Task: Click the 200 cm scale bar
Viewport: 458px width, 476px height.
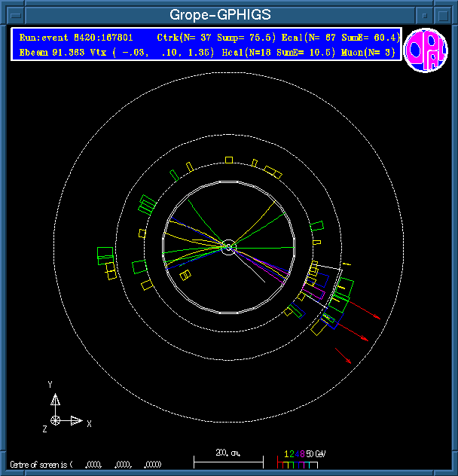Action: [x=228, y=456]
